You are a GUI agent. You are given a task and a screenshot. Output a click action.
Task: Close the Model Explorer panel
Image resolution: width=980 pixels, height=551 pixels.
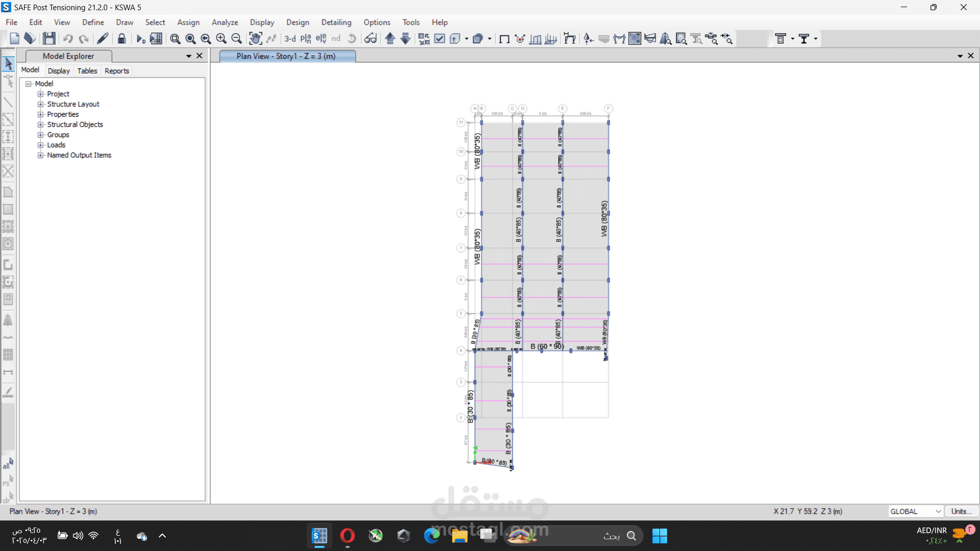coord(200,56)
